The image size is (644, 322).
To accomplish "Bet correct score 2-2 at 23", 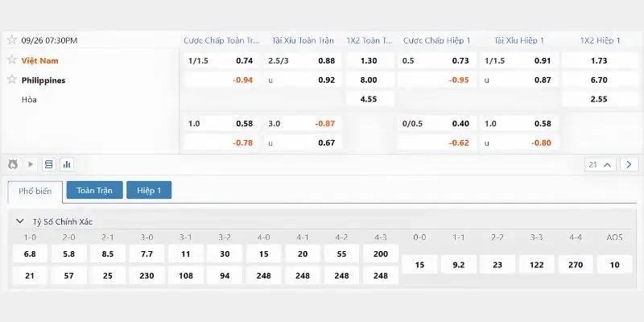I will coord(497,265).
